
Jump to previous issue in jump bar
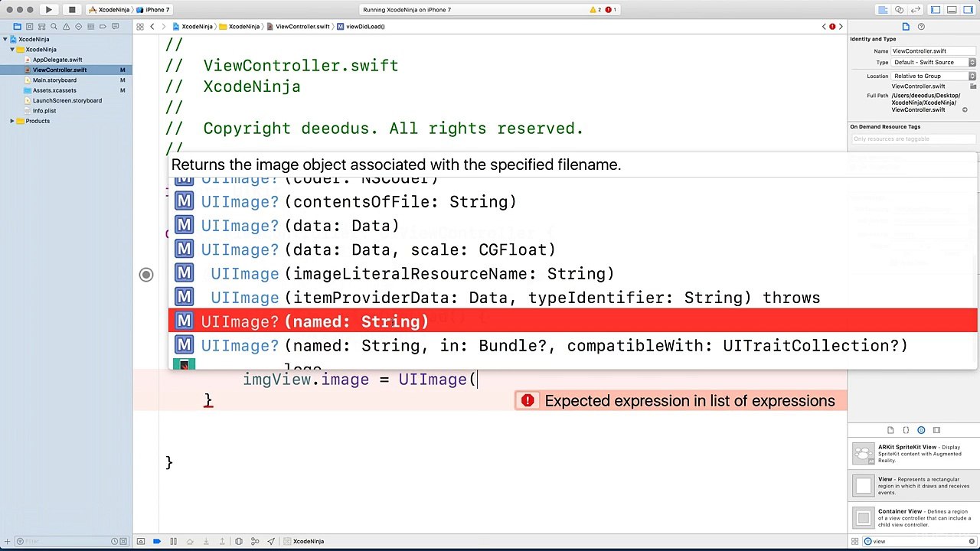click(825, 27)
